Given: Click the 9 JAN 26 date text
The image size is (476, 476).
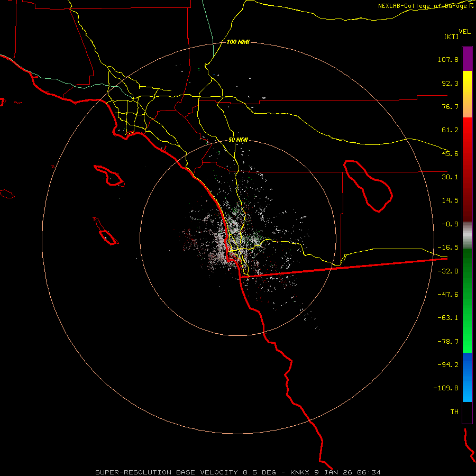Looking at the screenshot, I should coord(333,472).
